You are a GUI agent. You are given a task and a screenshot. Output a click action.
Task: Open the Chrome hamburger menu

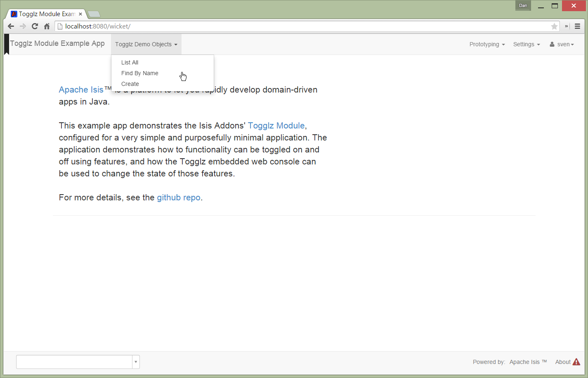point(578,26)
